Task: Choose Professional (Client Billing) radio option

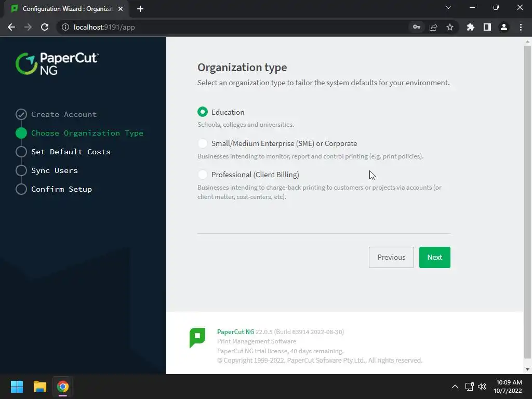Action: 203,175
